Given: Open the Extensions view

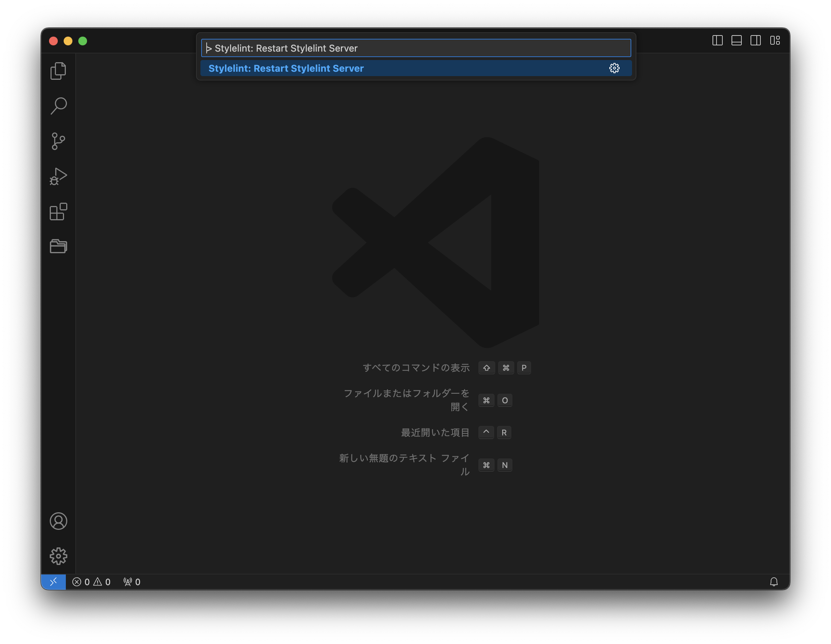Looking at the screenshot, I should (58, 211).
